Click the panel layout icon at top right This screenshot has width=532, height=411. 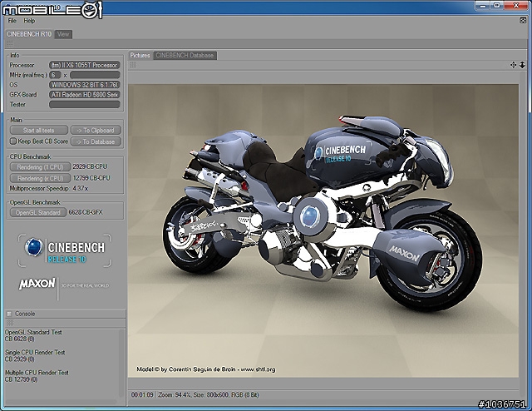coord(523,21)
